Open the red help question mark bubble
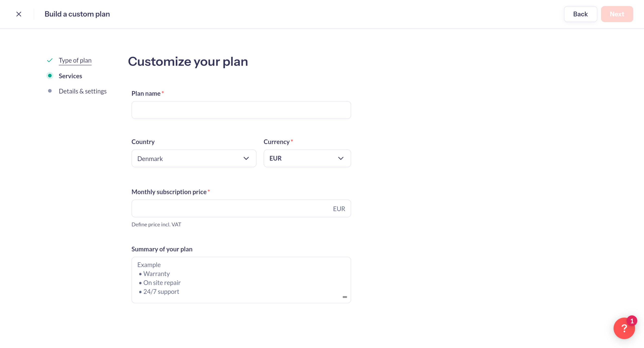 [x=624, y=328]
